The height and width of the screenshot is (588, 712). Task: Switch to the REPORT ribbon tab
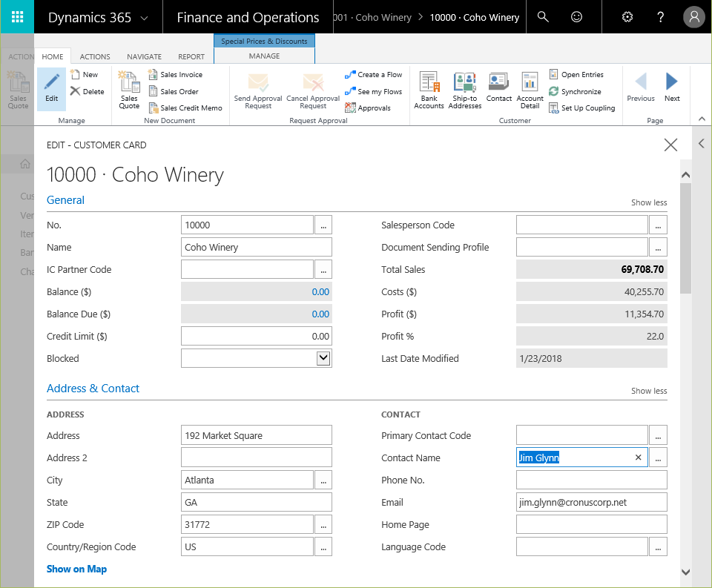[191, 56]
